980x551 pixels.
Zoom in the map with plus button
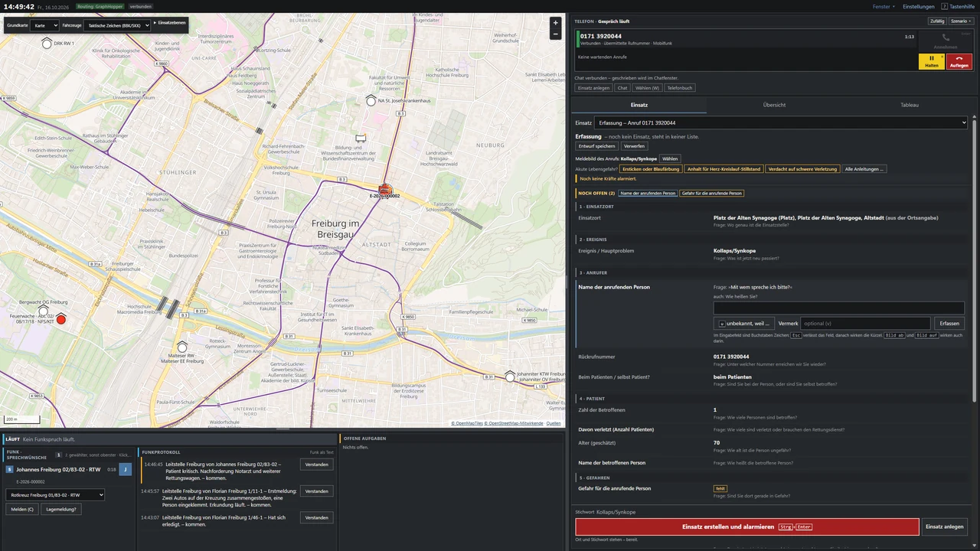point(556,23)
